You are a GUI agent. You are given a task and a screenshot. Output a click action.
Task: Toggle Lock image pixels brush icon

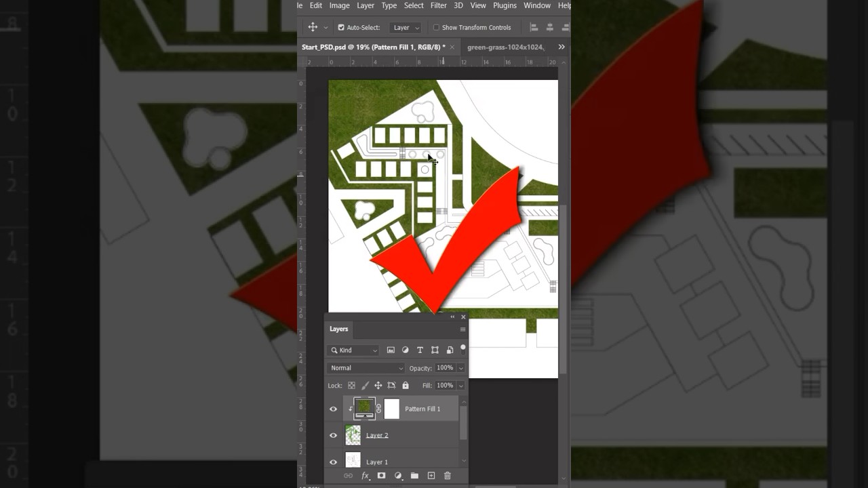364,386
